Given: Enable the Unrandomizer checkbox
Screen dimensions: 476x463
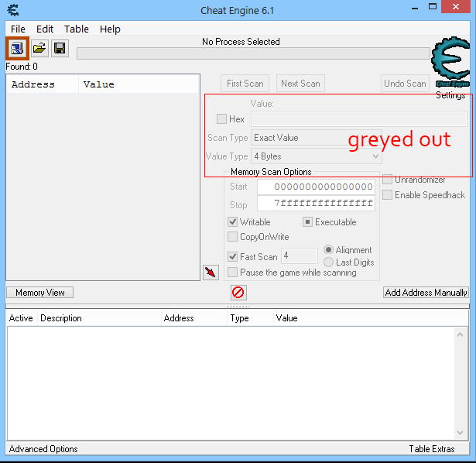Looking at the screenshot, I should click(x=387, y=180).
